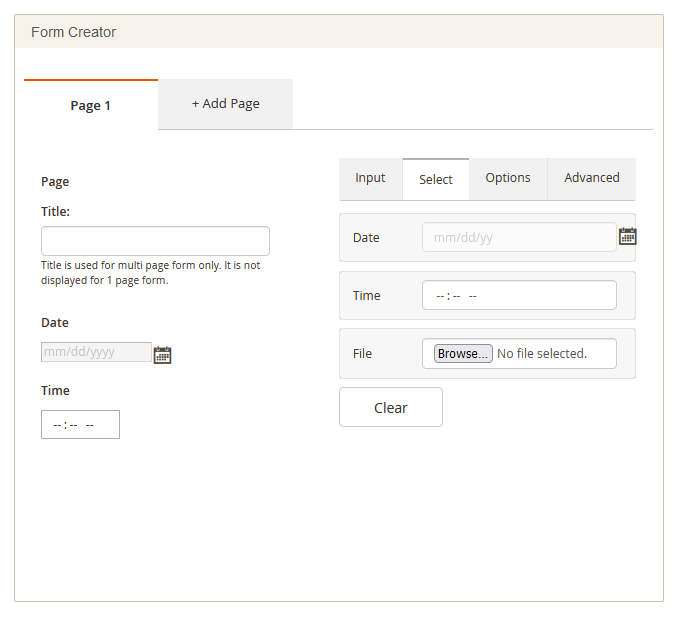Open the Advanced tab
This screenshot has height=617, width=685.
[592, 178]
